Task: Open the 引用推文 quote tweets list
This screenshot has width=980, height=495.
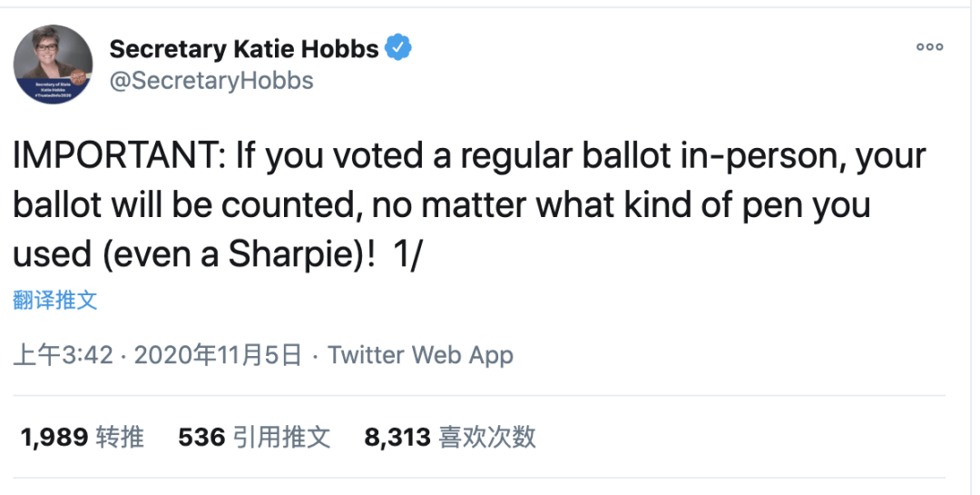Action: (x=281, y=437)
